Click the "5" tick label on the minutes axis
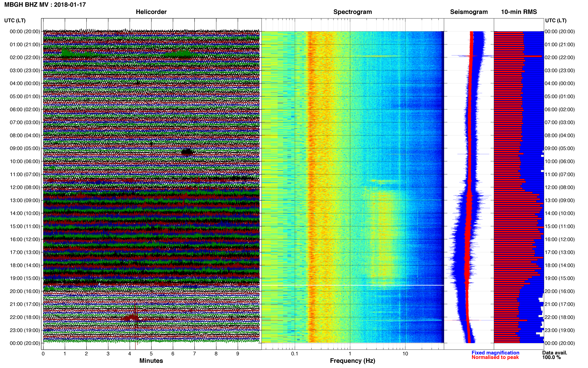 click(151, 354)
